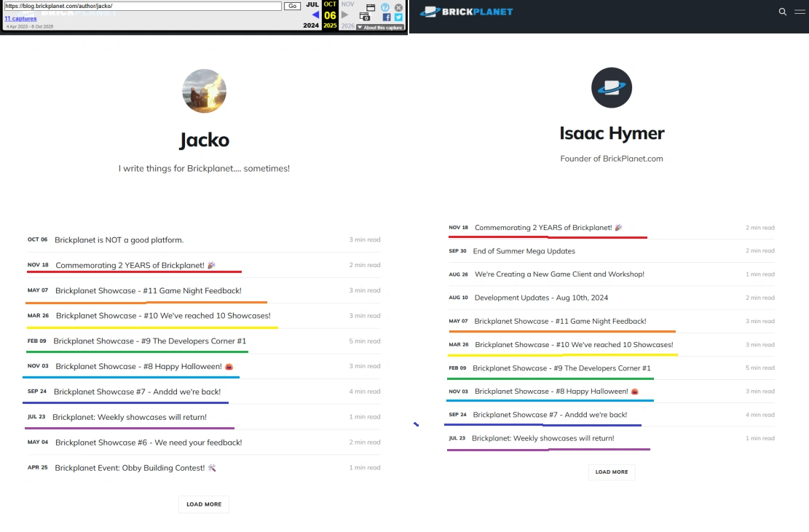Go to next capture with gray arrow
The image size is (809, 532).
344,15
